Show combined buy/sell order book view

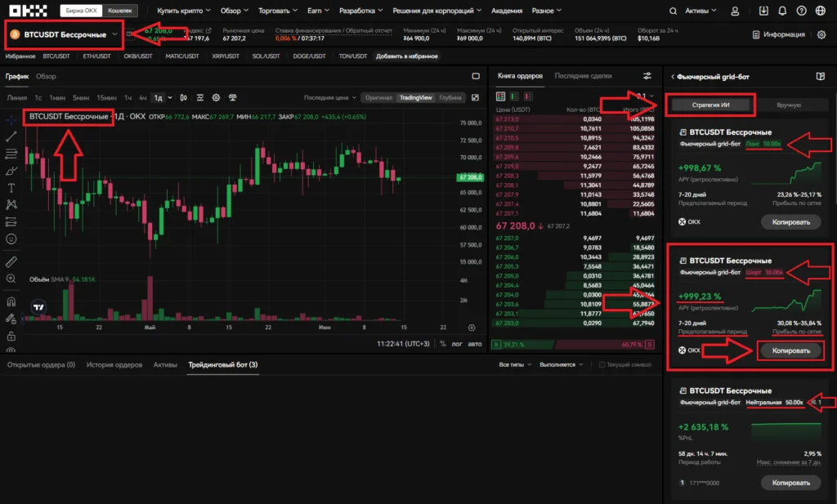pyautogui.click(x=500, y=96)
